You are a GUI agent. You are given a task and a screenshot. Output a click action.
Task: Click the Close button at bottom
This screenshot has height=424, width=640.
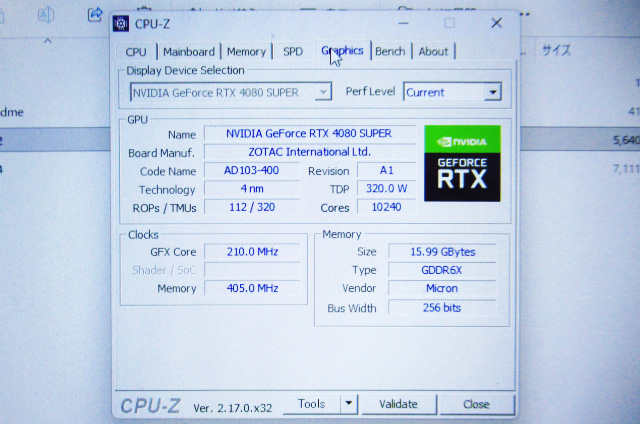point(476,404)
